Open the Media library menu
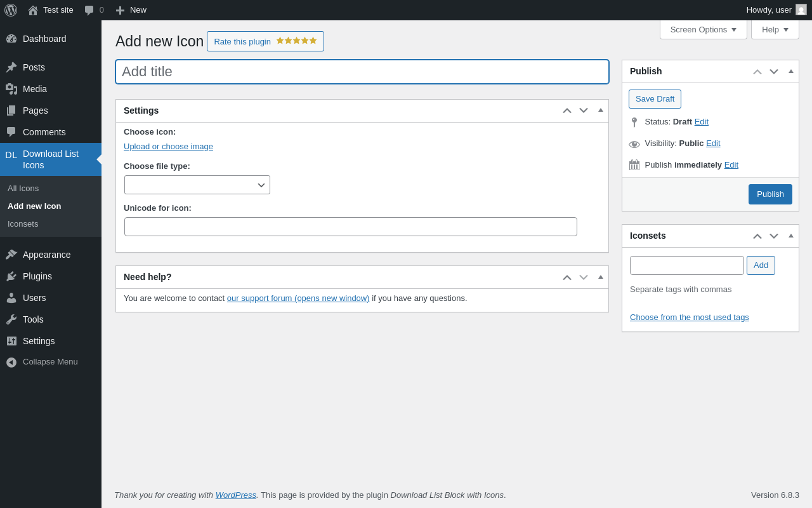 pos(34,89)
